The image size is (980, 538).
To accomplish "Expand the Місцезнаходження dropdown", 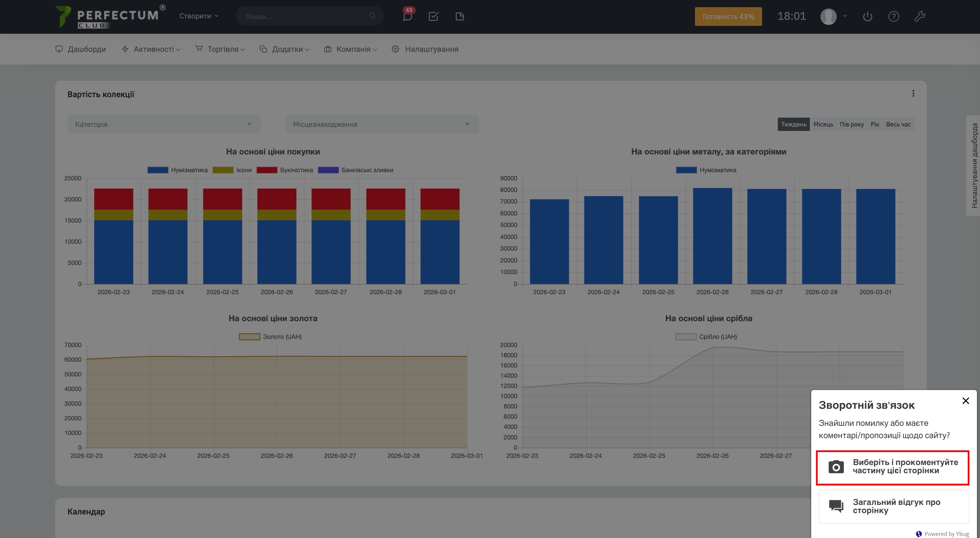I will coord(382,124).
